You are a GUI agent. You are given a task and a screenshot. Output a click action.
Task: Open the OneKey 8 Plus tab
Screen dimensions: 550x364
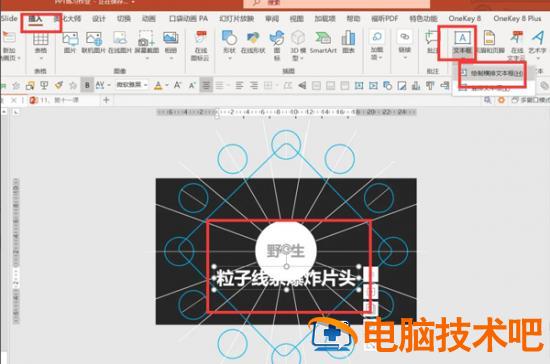[517, 19]
